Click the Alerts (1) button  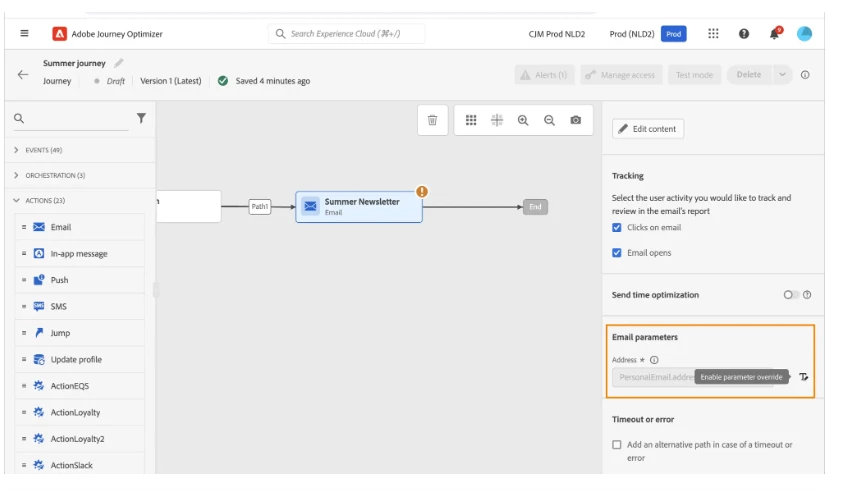coord(544,75)
